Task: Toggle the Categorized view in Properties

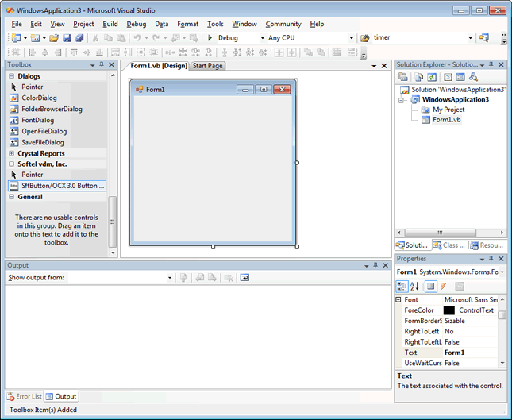Action: click(x=402, y=286)
